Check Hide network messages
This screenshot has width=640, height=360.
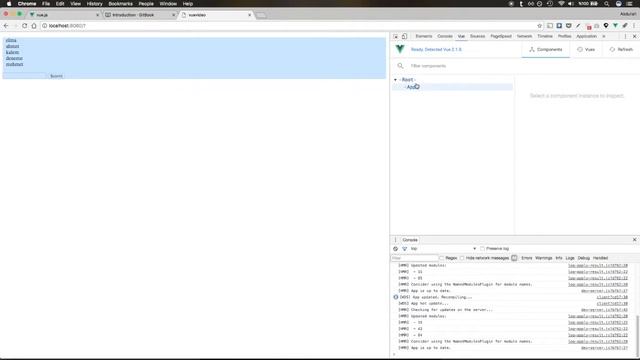(462, 258)
